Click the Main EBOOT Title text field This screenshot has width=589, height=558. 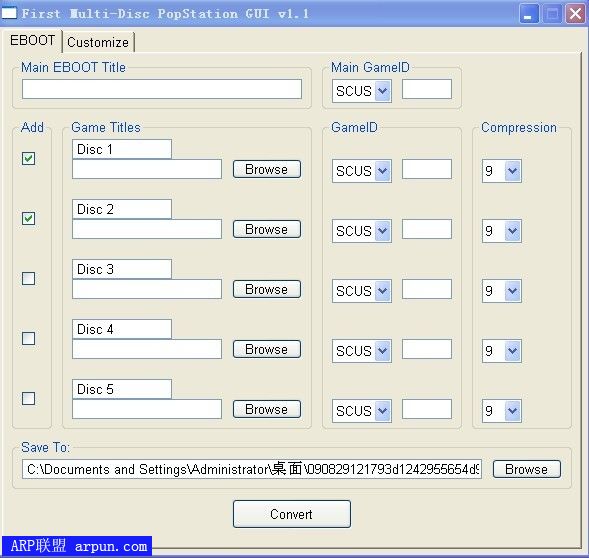click(162, 89)
